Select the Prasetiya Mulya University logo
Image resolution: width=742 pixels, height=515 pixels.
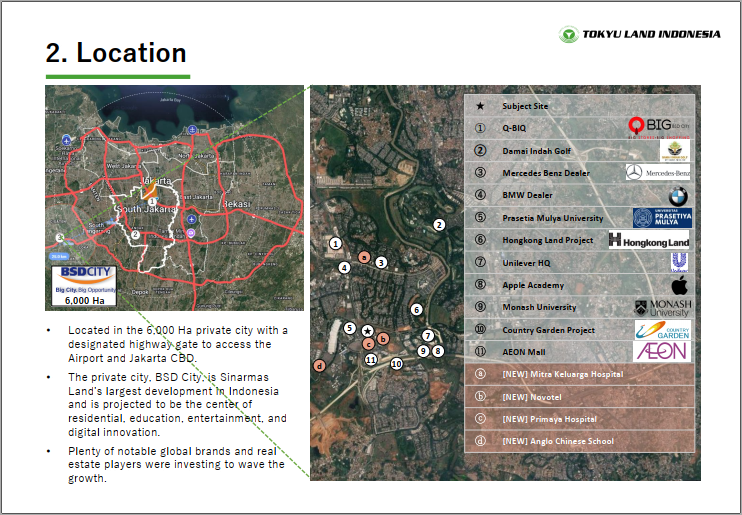point(661,218)
